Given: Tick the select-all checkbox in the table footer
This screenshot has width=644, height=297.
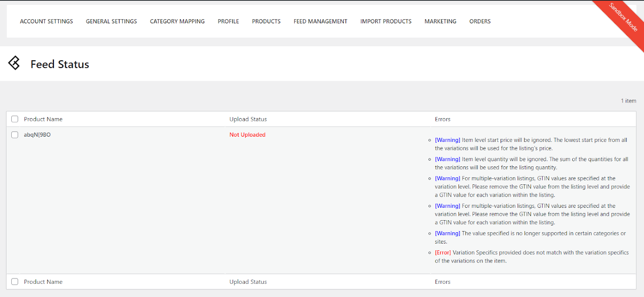Looking at the screenshot, I should tap(15, 282).
